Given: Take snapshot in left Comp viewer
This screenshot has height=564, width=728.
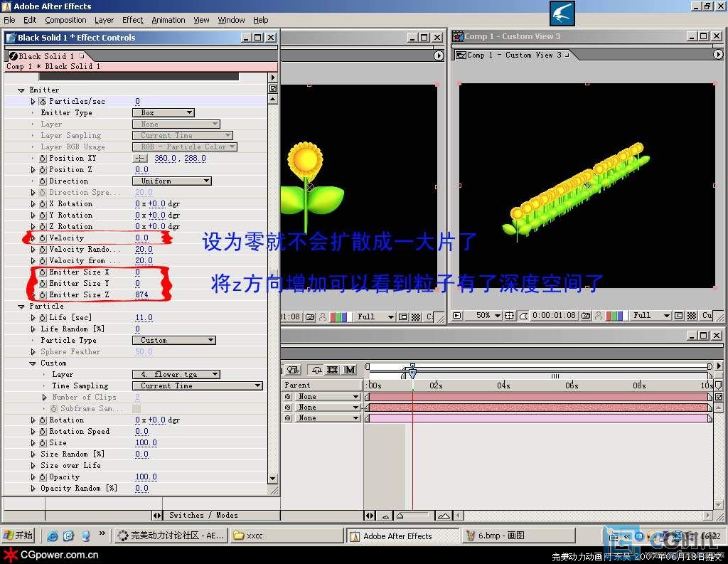Looking at the screenshot, I should (x=310, y=316).
